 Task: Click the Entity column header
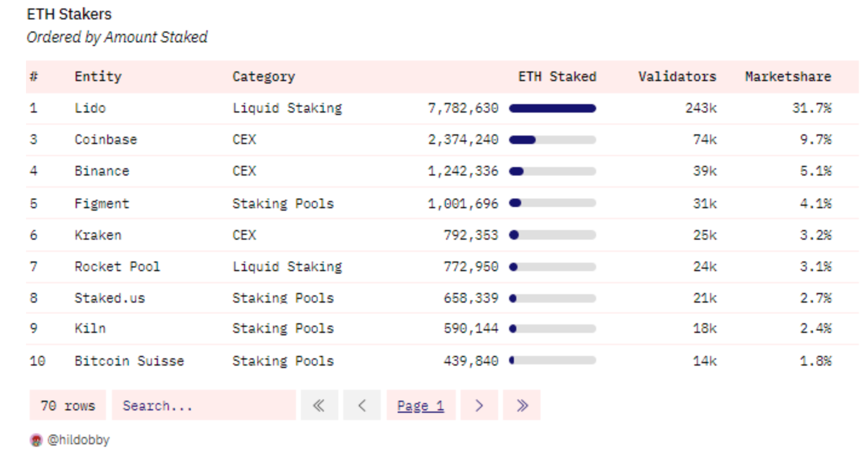[x=98, y=77]
